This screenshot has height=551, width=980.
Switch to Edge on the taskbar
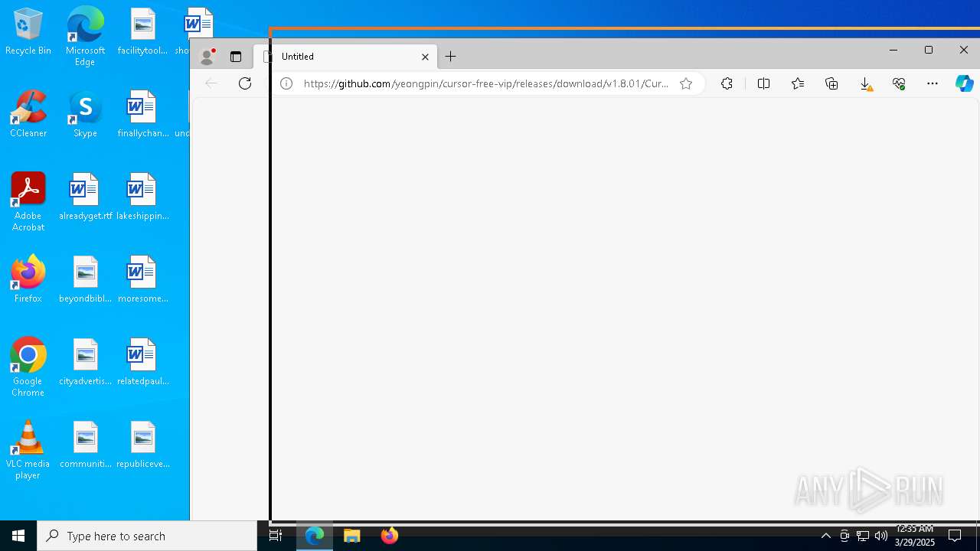pyautogui.click(x=315, y=536)
